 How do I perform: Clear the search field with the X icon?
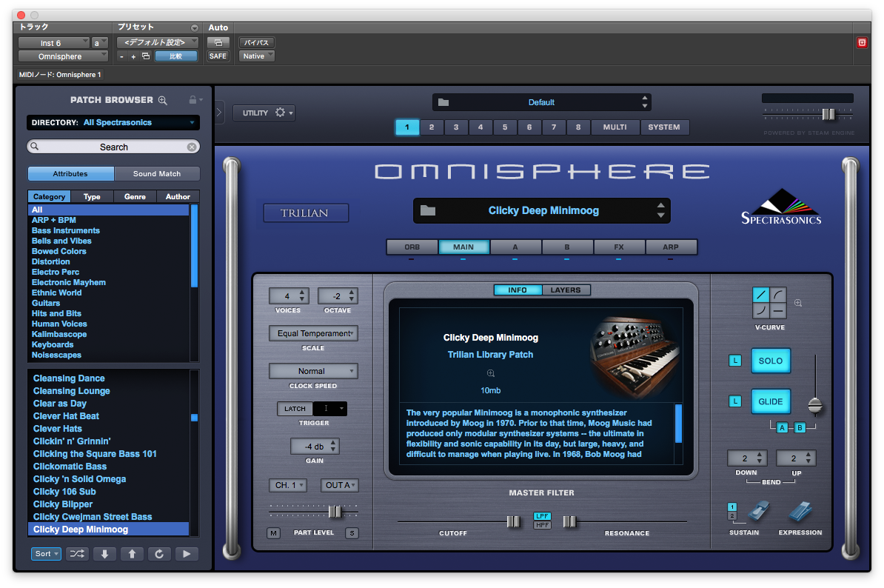(x=192, y=147)
